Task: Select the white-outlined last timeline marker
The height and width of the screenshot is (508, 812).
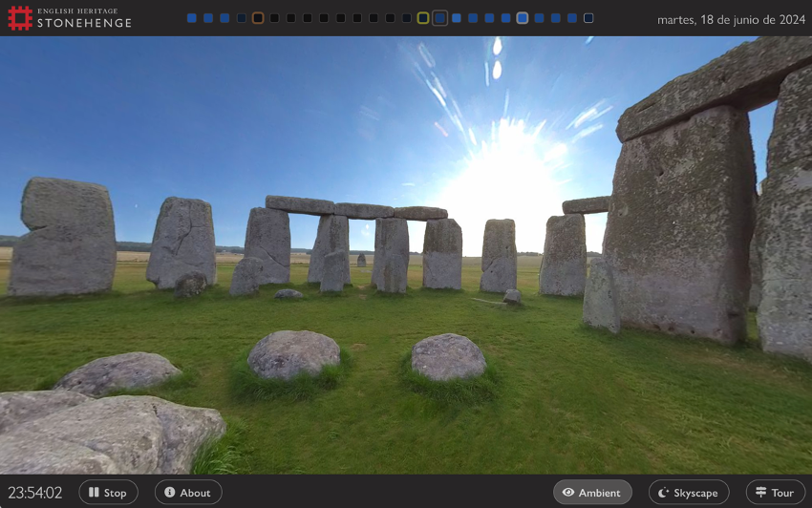Action: click(588, 18)
